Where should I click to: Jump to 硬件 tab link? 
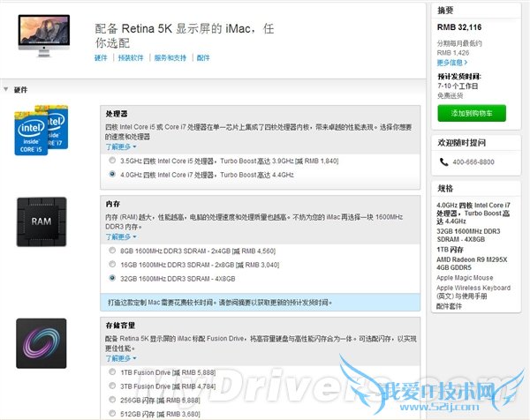[101, 57]
